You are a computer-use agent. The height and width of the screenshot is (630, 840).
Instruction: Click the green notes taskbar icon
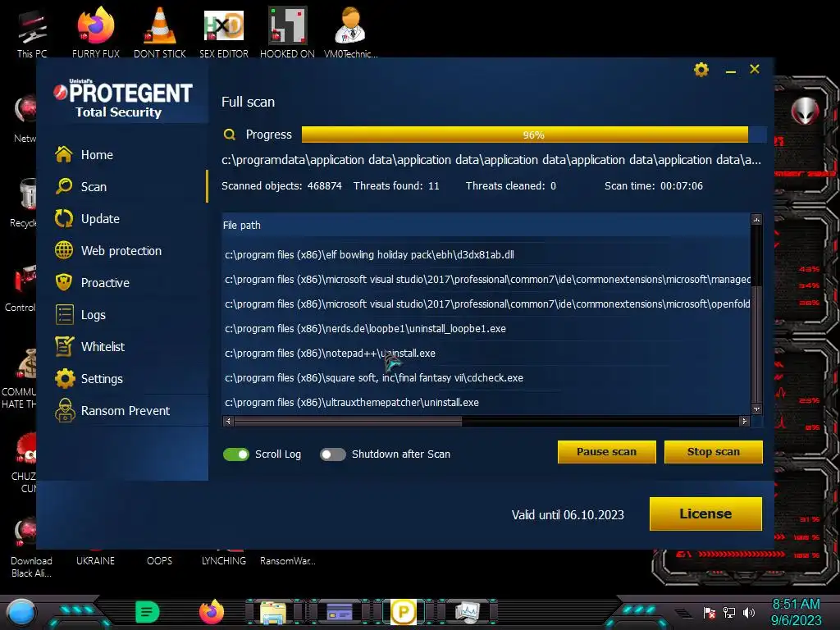pos(148,612)
